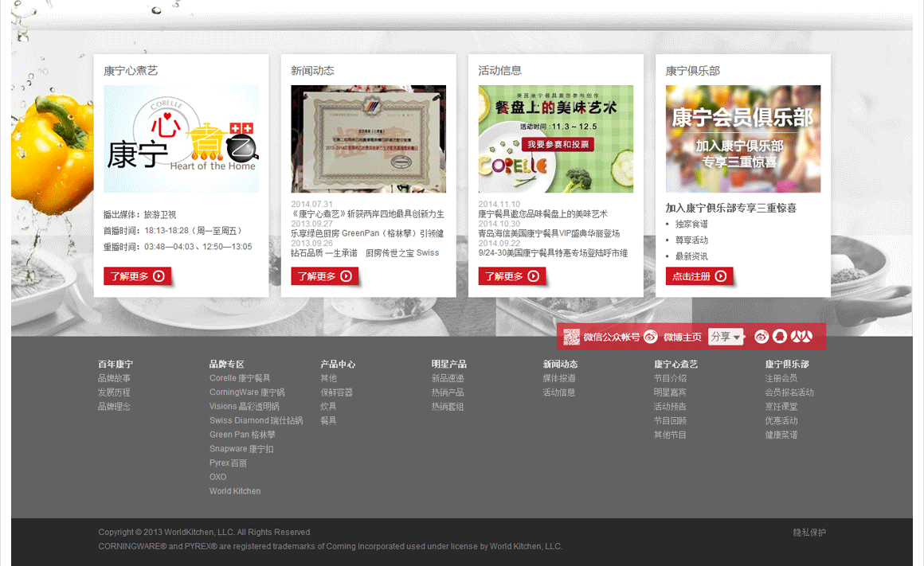Screen dimensions: 924x566
Task: Click 了解更多 under 新闻动态 card
Action: pyautogui.click(x=325, y=276)
